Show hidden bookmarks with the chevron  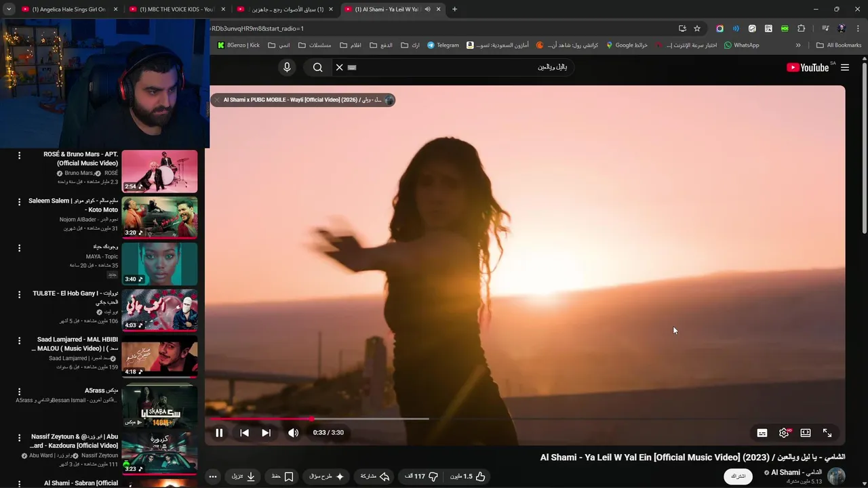[x=798, y=45]
